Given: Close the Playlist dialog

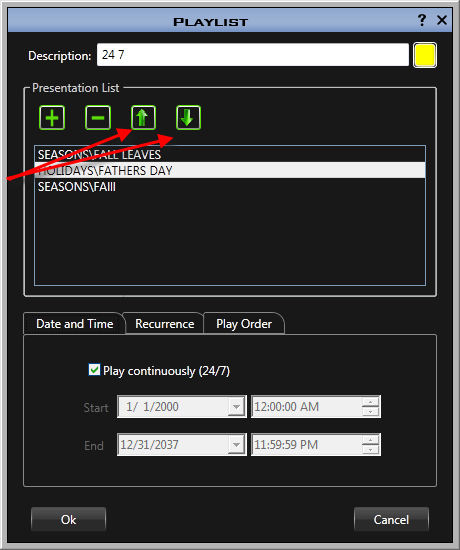Looking at the screenshot, I should click(x=442, y=20).
